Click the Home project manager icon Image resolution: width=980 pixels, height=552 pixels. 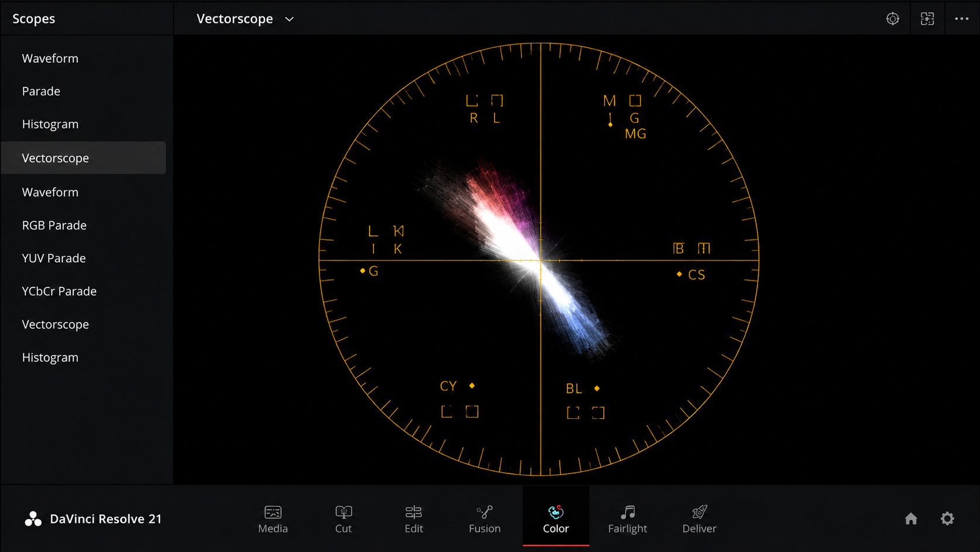pyautogui.click(x=911, y=519)
